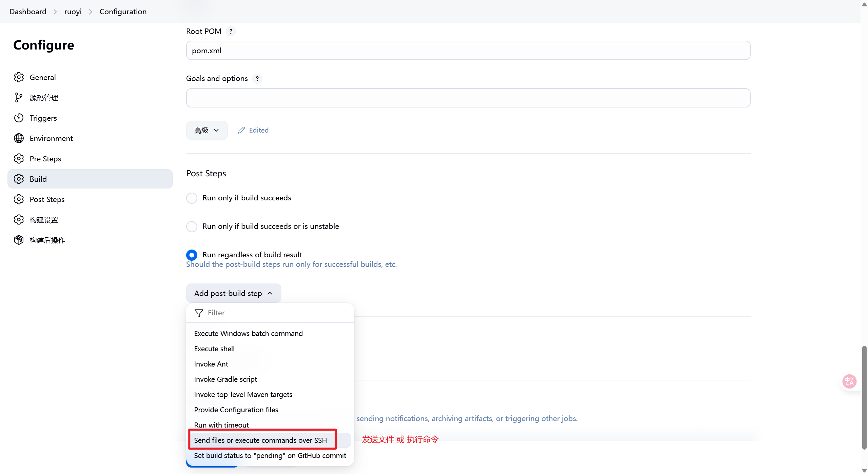Screen dimensions: 868x474
Task: Click the source code management branch icon
Action: tap(19, 98)
